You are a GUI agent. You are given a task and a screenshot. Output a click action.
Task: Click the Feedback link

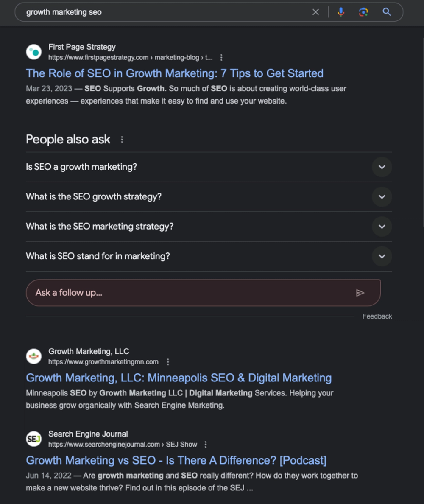(x=377, y=316)
